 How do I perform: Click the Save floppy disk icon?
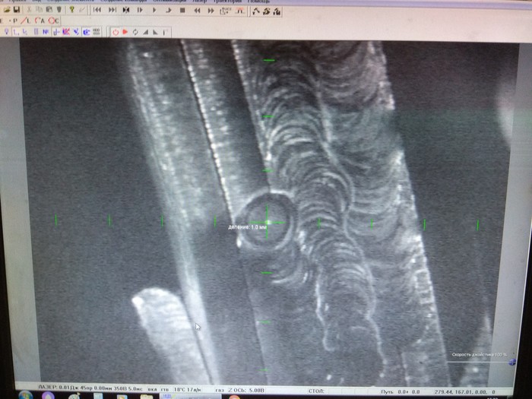click(x=16, y=9)
